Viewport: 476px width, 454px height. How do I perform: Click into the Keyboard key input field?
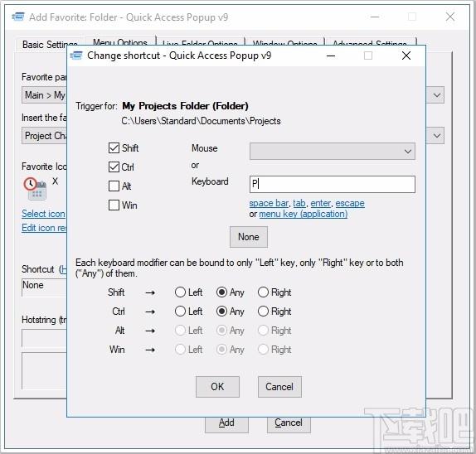tap(332, 184)
